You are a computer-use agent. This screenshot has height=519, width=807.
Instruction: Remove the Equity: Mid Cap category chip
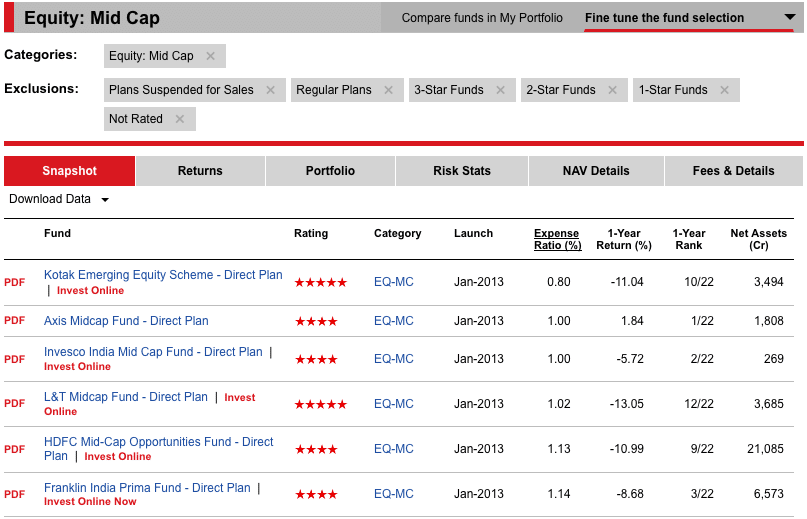[210, 56]
